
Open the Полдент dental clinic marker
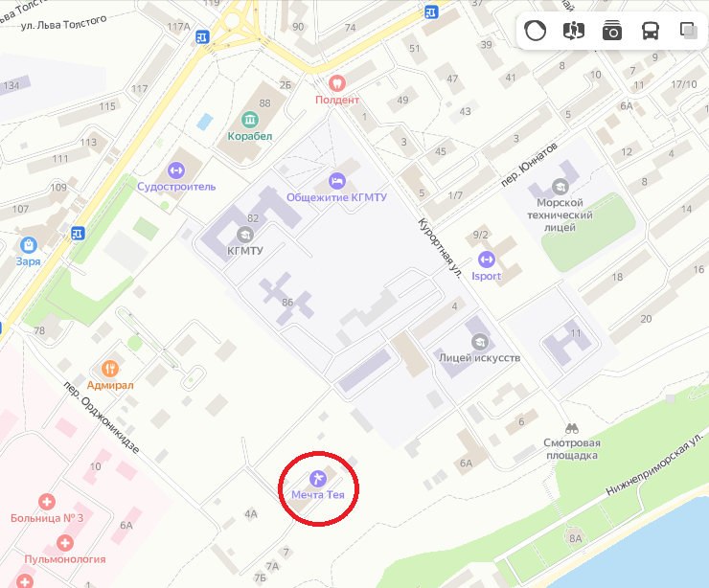tap(337, 83)
